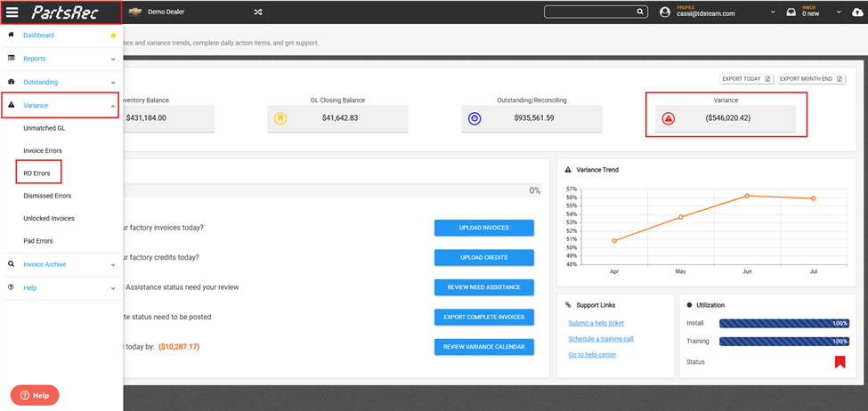Screen dimensions: 868x411
Task: Click the Dashboard favorite star
Action: click(x=113, y=36)
